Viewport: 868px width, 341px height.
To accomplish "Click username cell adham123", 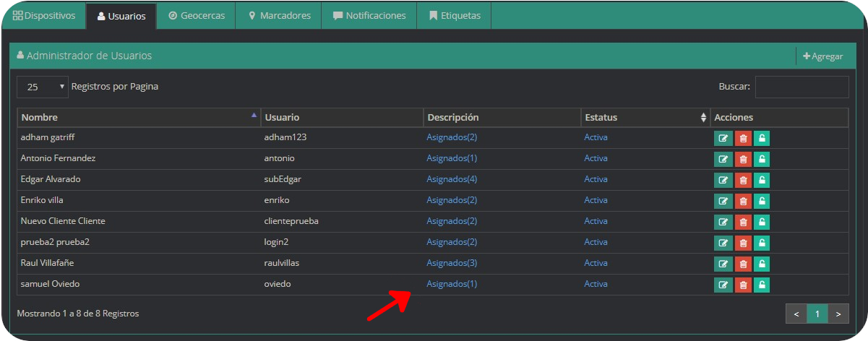I will pos(286,137).
